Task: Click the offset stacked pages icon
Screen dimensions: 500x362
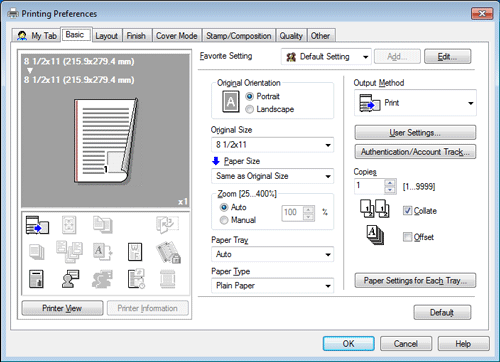Action: point(375,235)
